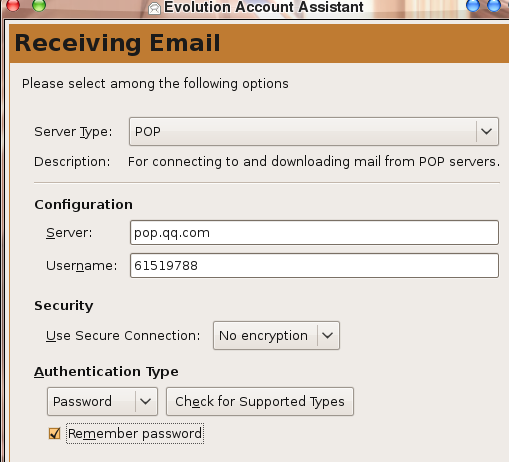Viewport: 509px width, 462px height.
Task: Click the Server Type label
Action: pyautogui.click(x=73, y=132)
